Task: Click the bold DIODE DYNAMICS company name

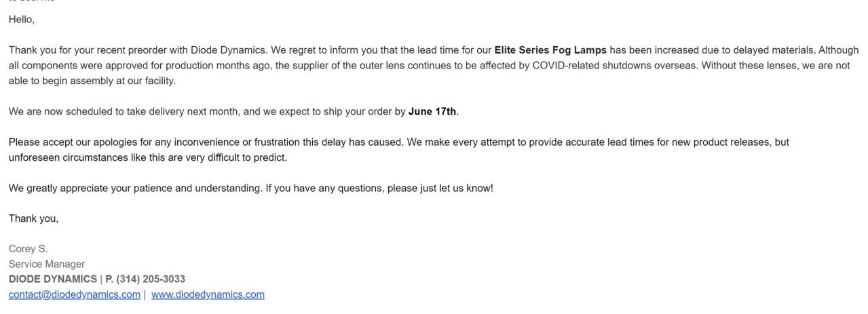Action: (53, 279)
